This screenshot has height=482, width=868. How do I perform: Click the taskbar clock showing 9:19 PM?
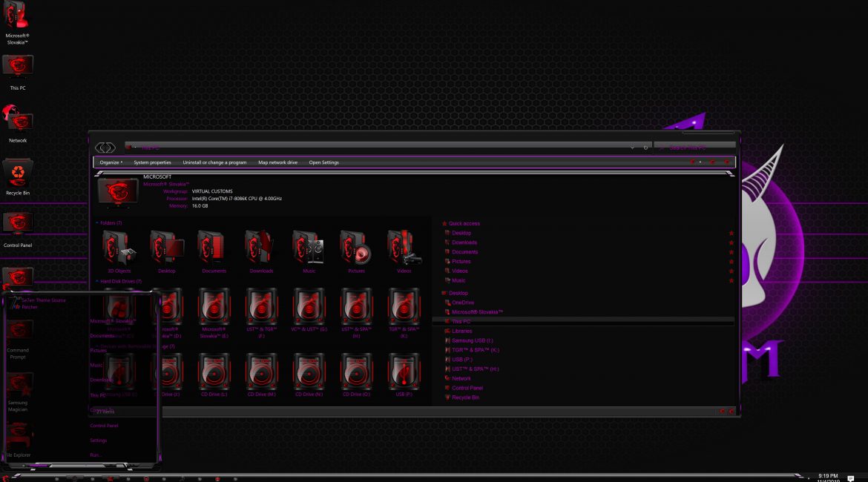[828, 478]
